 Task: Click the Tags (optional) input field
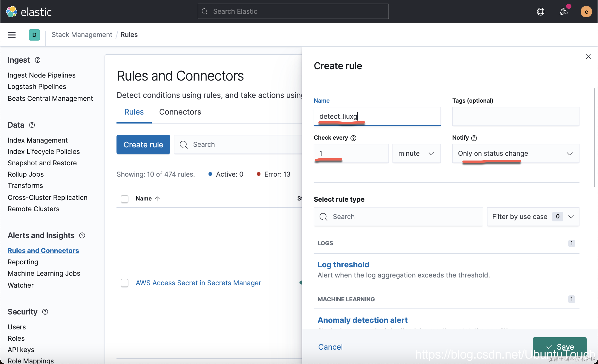[516, 116]
